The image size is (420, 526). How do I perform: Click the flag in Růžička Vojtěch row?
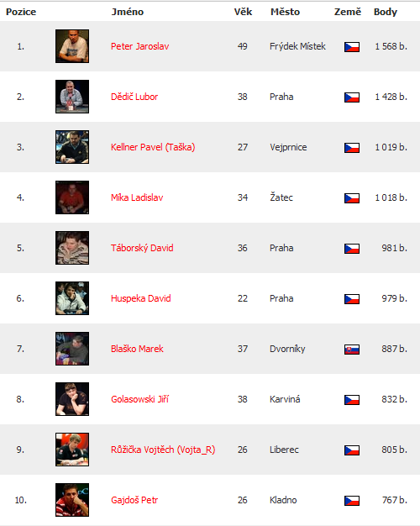[352, 450]
